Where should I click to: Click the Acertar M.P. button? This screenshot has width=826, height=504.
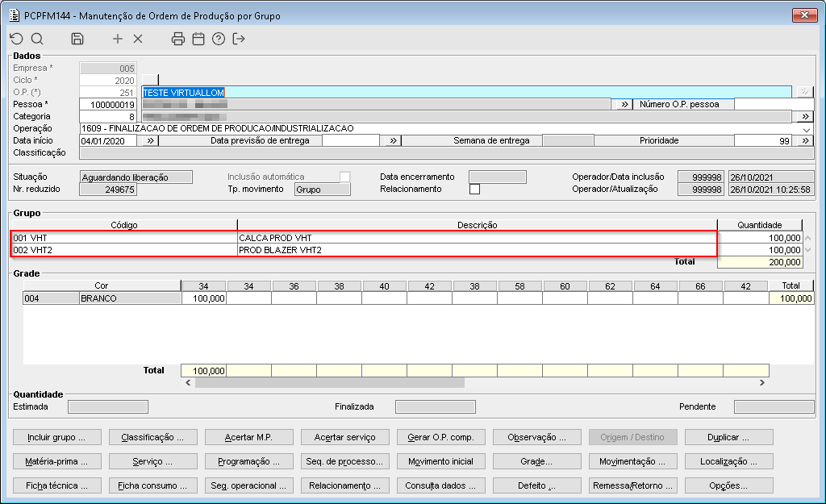tap(248, 437)
